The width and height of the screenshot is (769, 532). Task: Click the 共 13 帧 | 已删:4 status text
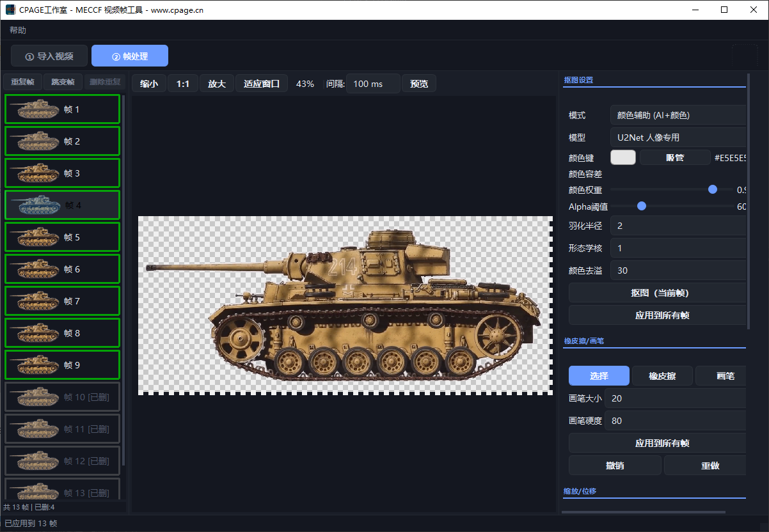tap(29, 507)
